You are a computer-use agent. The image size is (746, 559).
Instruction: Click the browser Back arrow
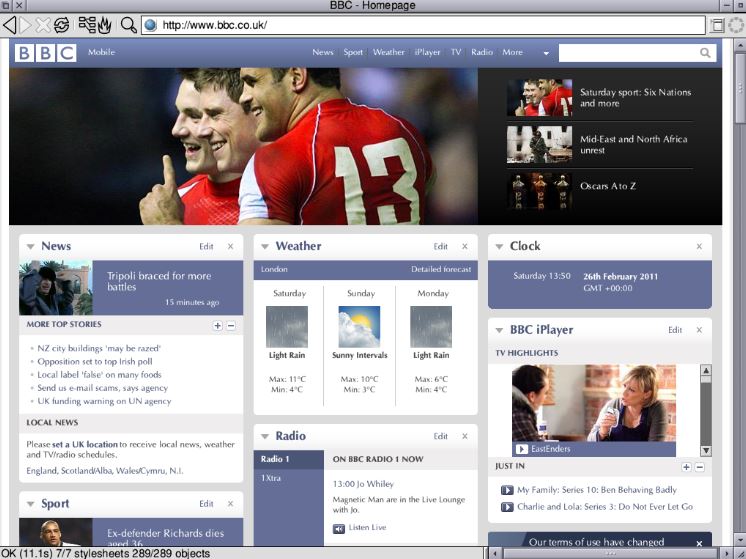tap(10, 25)
